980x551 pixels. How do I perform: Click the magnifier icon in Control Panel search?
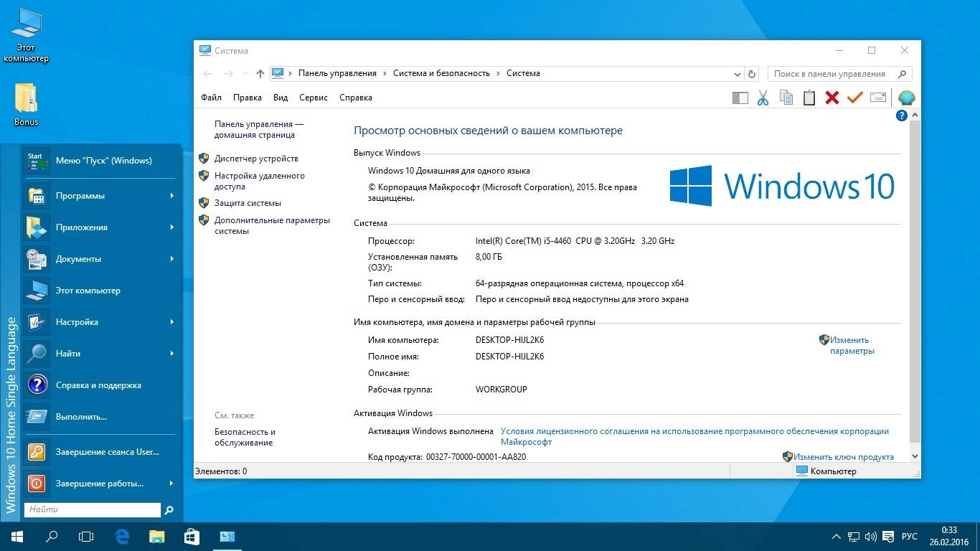point(903,74)
